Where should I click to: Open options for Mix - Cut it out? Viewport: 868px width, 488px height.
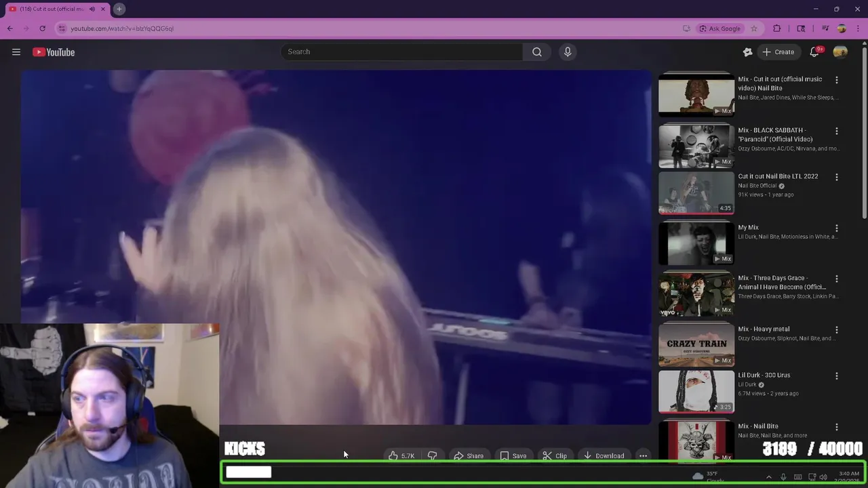[837, 80]
